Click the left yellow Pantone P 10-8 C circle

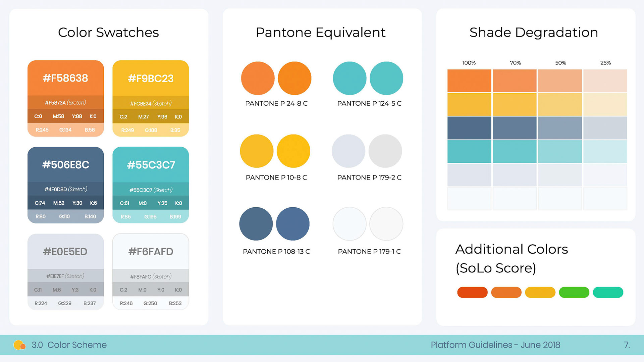pyautogui.click(x=257, y=151)
